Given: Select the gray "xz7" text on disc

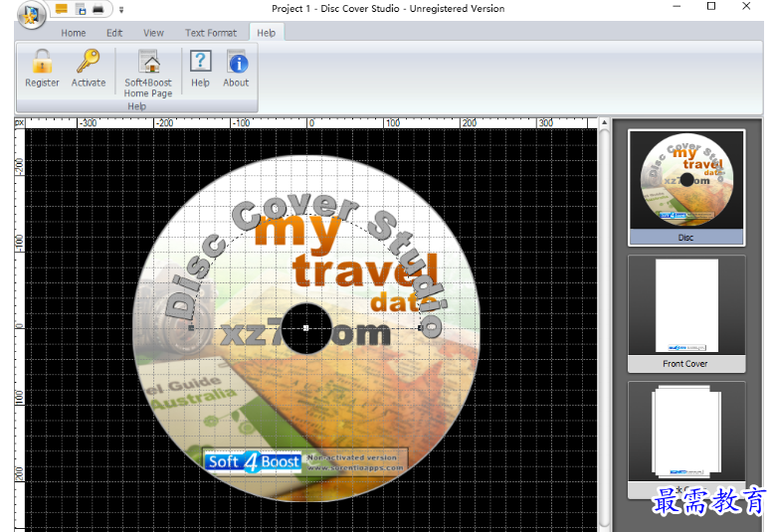Looking at the screenshot, I should [x=252, y=333].
